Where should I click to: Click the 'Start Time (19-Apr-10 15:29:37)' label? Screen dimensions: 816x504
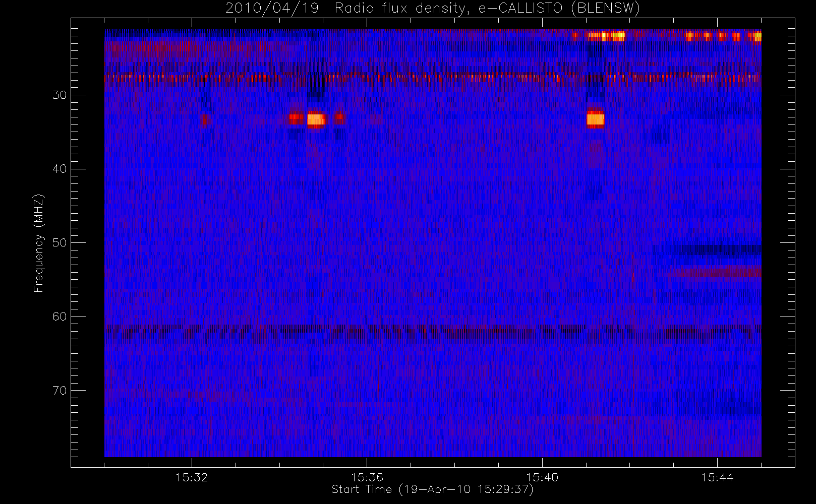pos(432,489)
